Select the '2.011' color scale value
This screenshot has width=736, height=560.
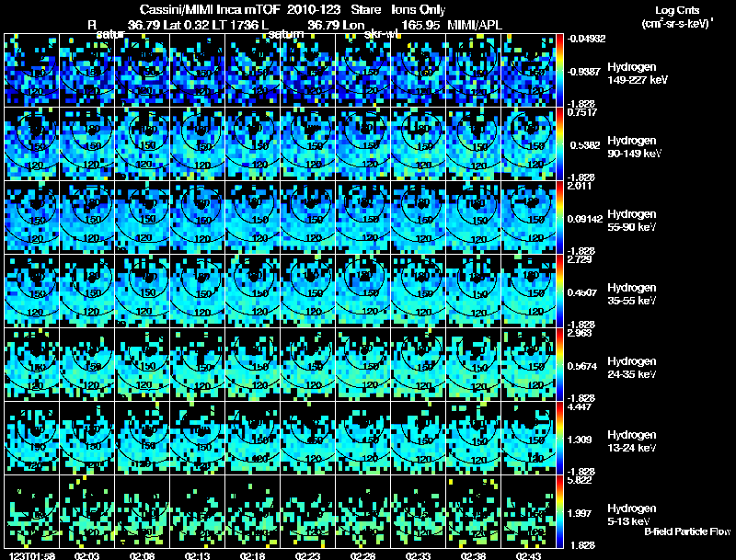click(x=580, y=186)
